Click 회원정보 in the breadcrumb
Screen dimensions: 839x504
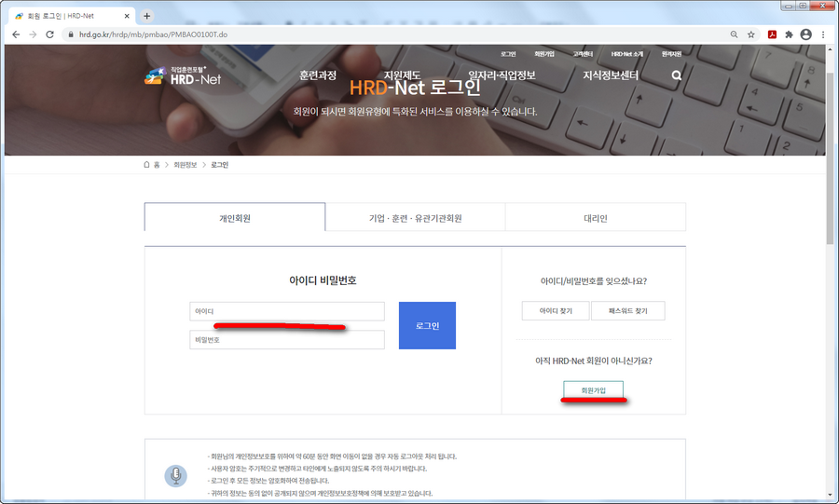click(x=186, y=165)
